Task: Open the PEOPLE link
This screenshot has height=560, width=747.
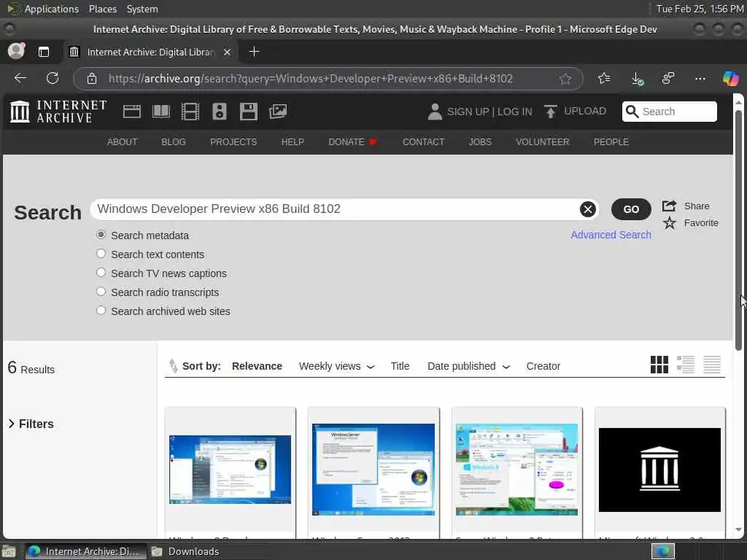Action: pos(611,142)
